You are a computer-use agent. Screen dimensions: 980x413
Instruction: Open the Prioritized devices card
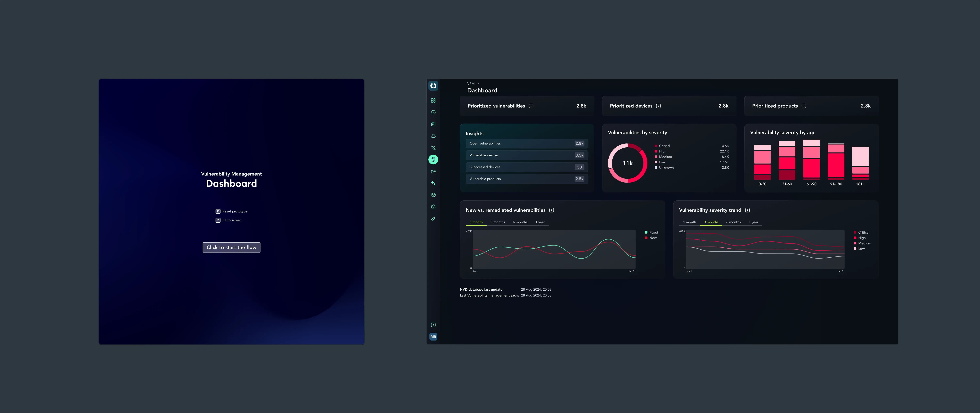point(669,106)
